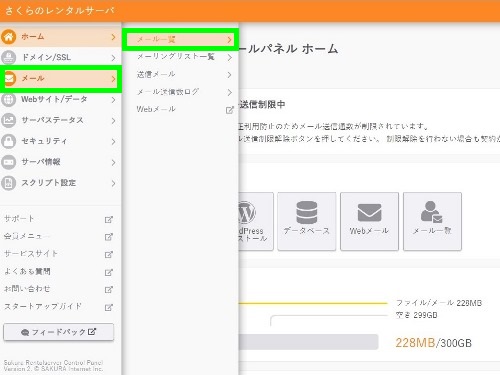
Task: Expand the ホーム menu chevron
Action: [113, 37]
